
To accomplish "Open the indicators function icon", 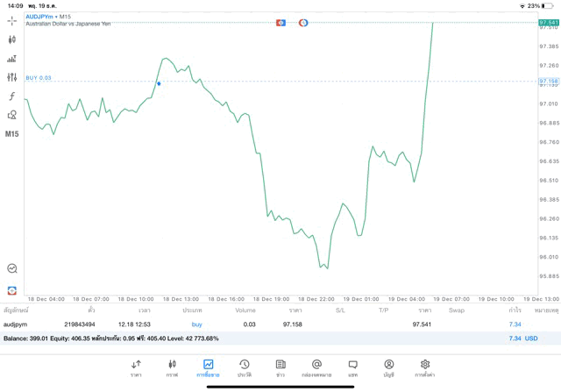I will tap(11, 96).
